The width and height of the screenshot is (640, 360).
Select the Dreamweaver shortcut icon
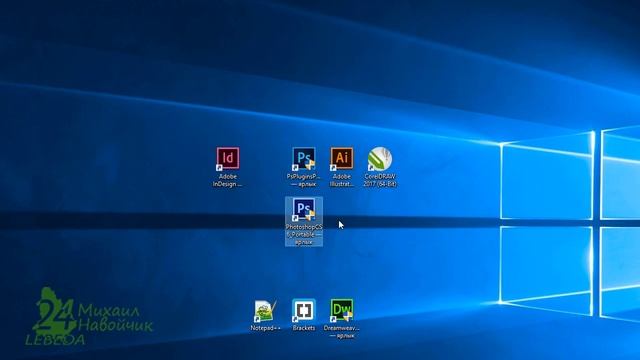pos(342,311)
